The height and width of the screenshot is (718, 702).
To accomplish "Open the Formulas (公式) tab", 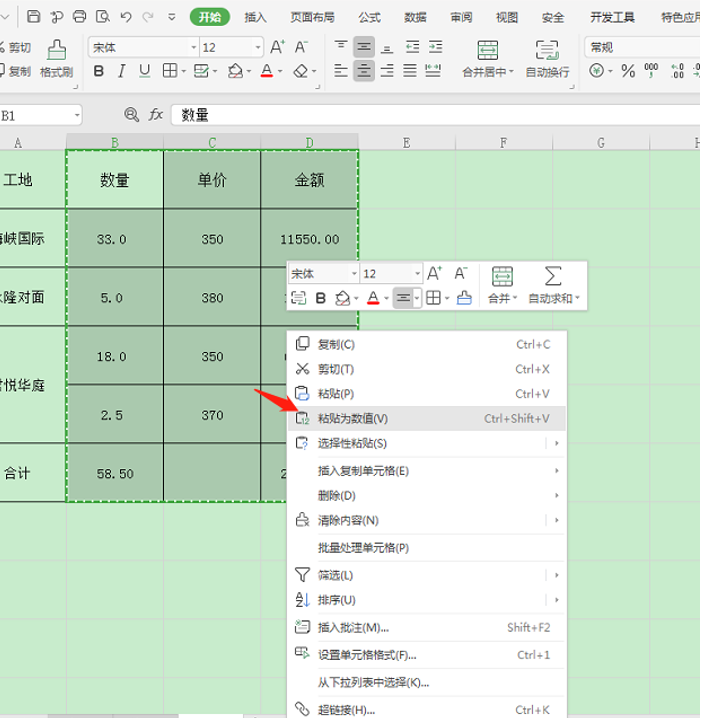I will 370,17.
